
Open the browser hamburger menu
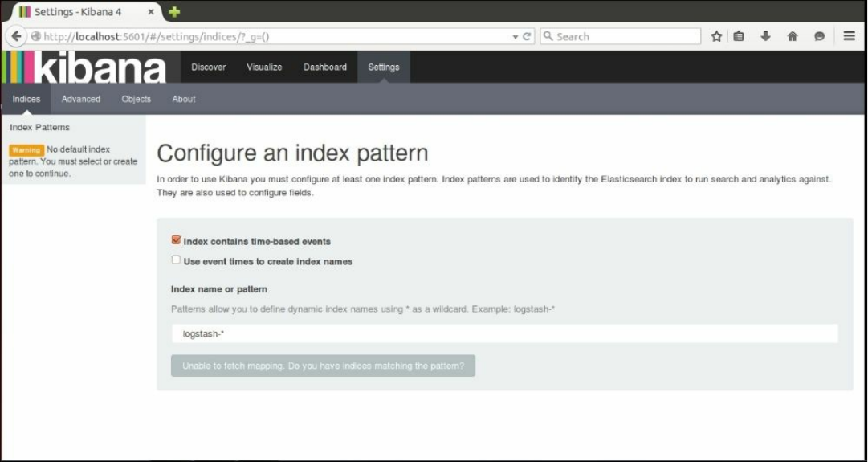pos(850,36)
